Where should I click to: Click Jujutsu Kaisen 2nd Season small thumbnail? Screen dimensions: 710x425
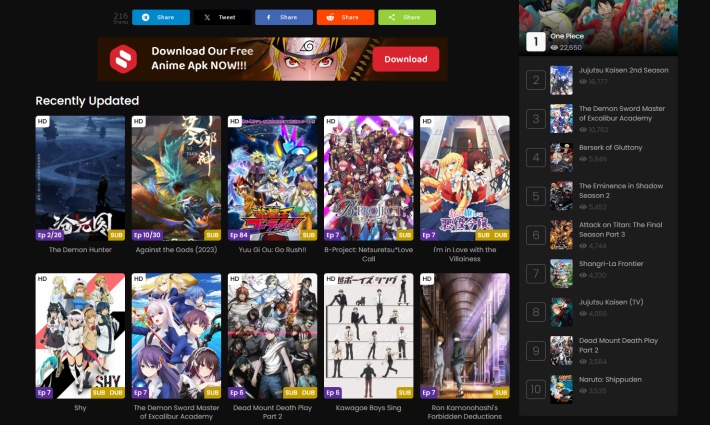pyautogui.click(x=561, y=80)
